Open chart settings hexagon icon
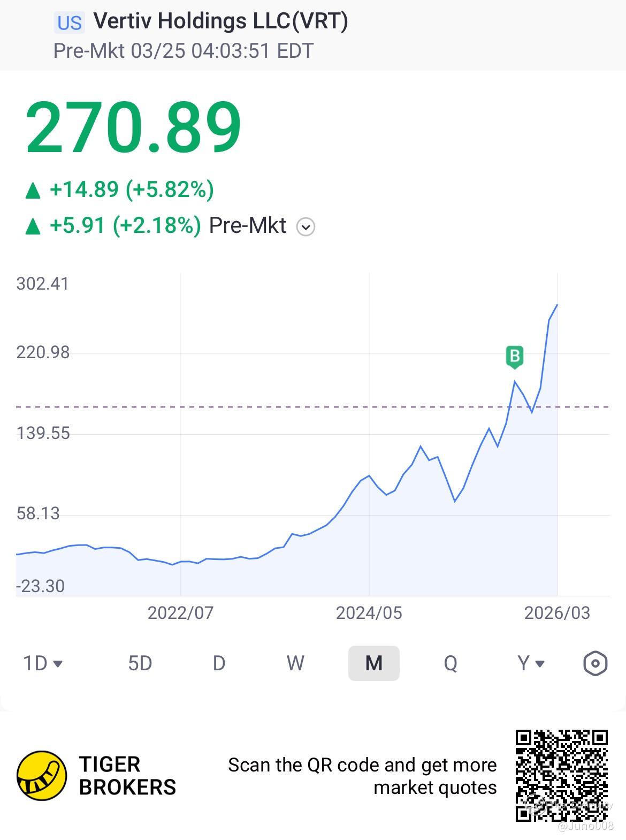Image resolution: width=626 pixels, height=840 pixels. [595, 664]
